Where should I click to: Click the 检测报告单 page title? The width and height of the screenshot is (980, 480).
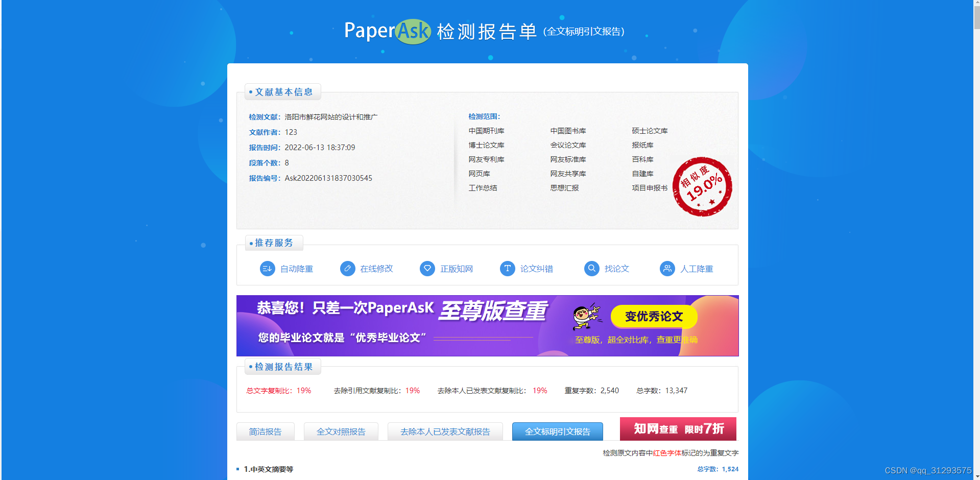pos(487,32)
